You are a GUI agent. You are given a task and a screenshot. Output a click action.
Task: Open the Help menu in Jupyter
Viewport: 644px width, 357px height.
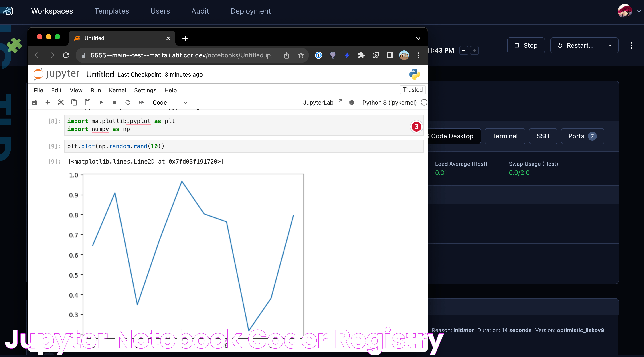[x=170, y=90]
